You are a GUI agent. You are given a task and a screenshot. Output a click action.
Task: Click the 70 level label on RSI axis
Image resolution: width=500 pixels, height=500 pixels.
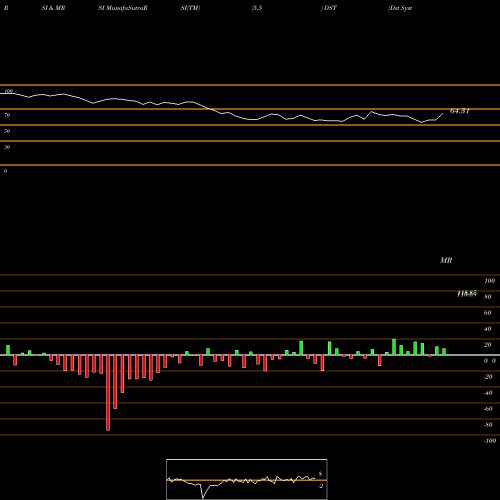point(7,115)
